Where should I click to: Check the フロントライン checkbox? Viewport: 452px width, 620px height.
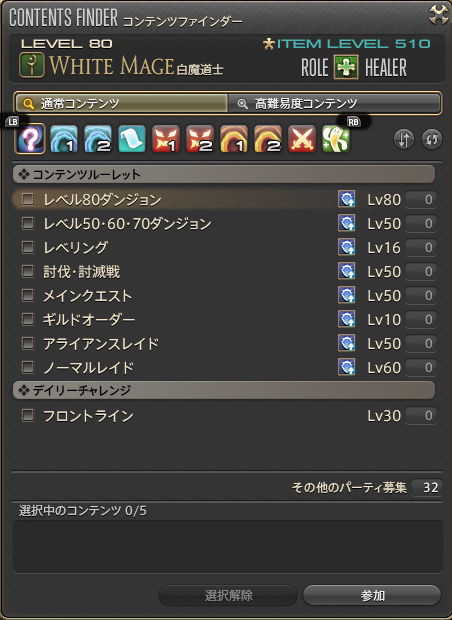(28, 416)
